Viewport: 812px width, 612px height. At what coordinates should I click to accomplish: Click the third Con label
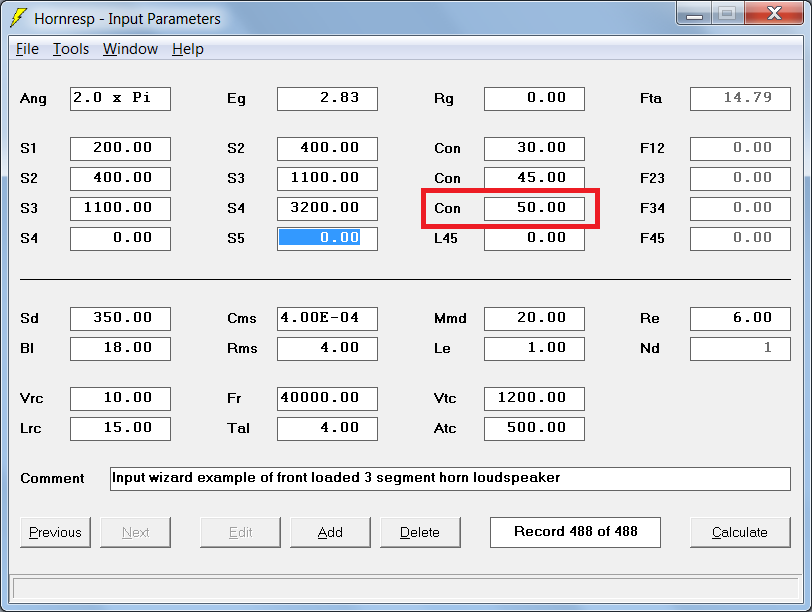tap(447, 208)
